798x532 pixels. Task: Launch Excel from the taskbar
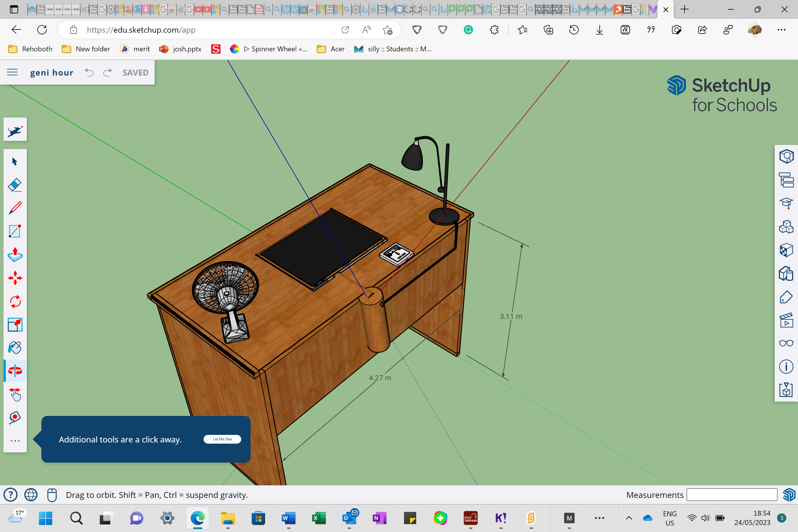(x=318, y=518)
